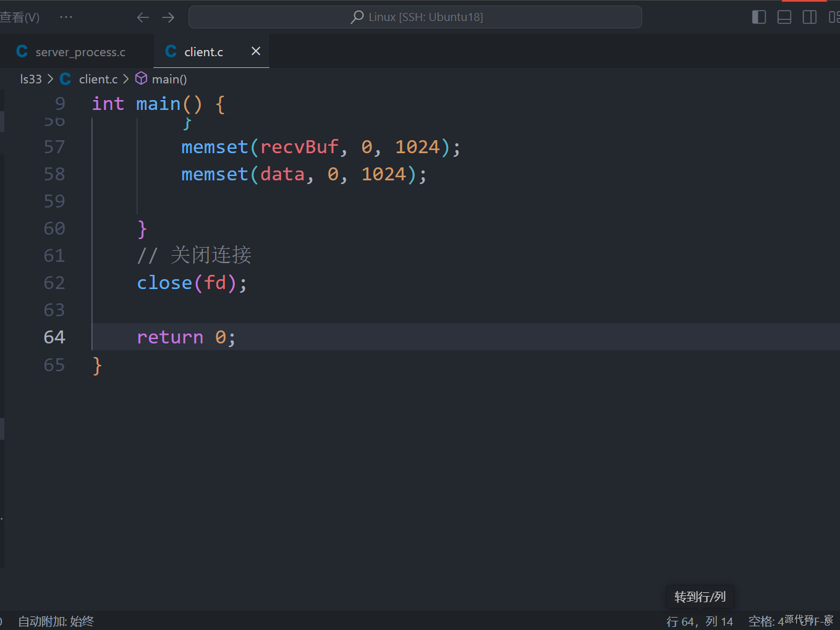The image size is (840, 630).
Task: Click line number 60 in gutter
Action: [x=54, y=229]
